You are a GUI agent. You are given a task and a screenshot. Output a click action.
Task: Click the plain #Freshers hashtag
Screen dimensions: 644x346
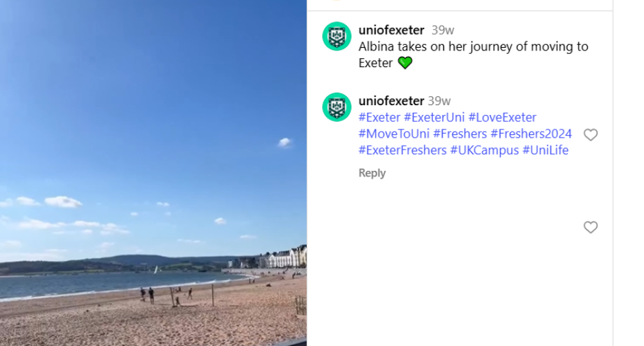pos(459,134)
